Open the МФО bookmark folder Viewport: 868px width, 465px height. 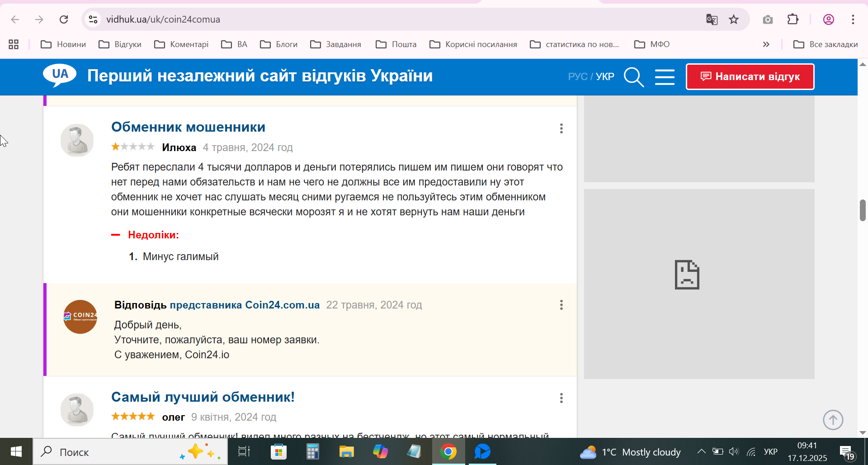tap(652, 44)
